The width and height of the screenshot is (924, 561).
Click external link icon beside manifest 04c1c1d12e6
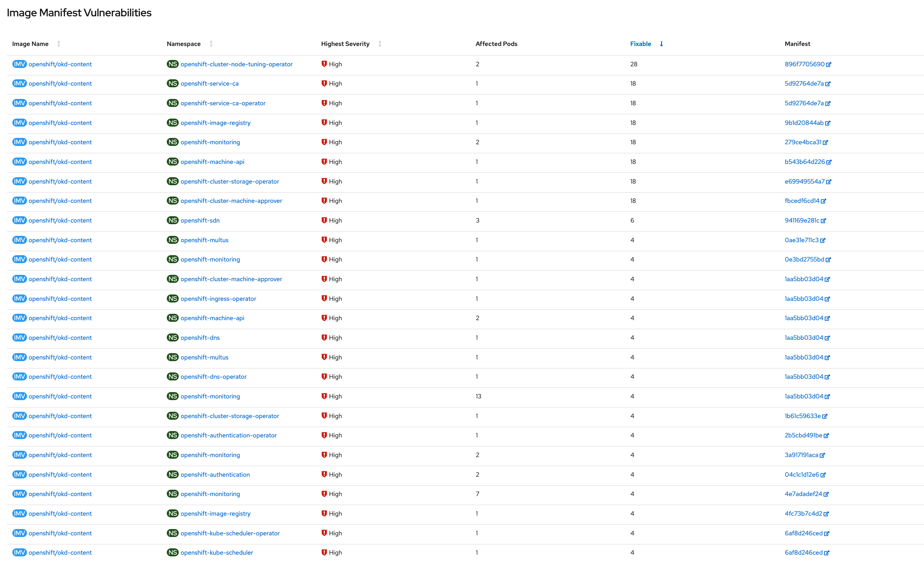[823, 475]
